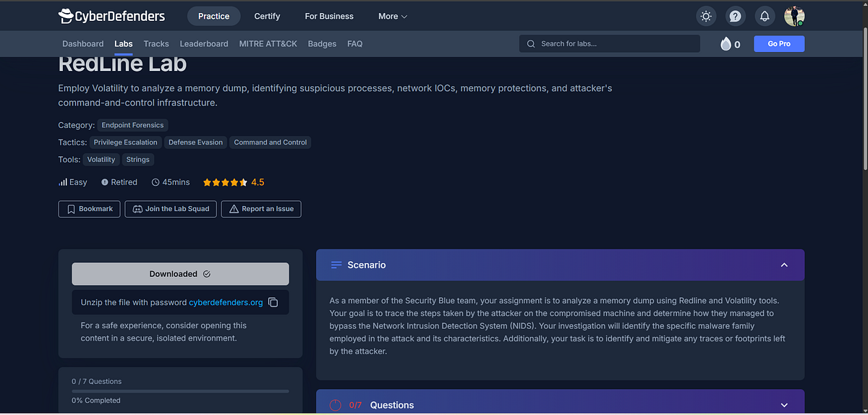Viewport: 868px width, 415px height.
Task: Switch to the Tracks tab
Action: pos(156,44)
